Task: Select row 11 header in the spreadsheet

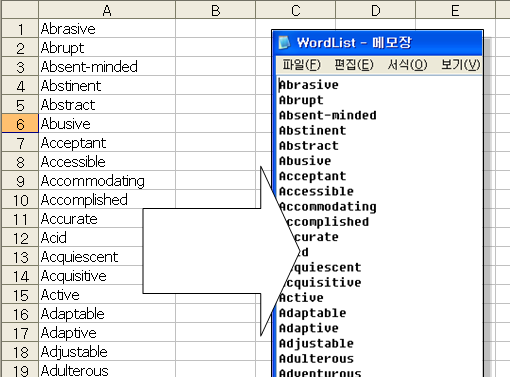Action: (x=20, y=218)
